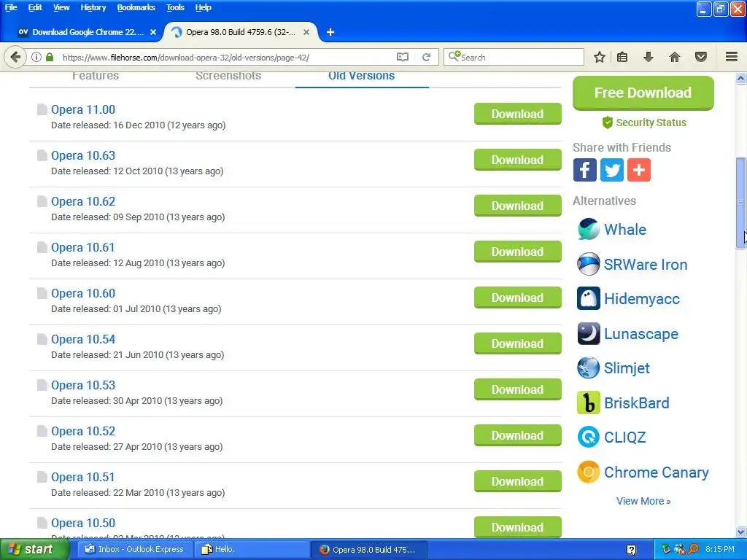Reload the page with the refresh icon
The width and height of the screenshot is (747, 560).
(426, 57)
